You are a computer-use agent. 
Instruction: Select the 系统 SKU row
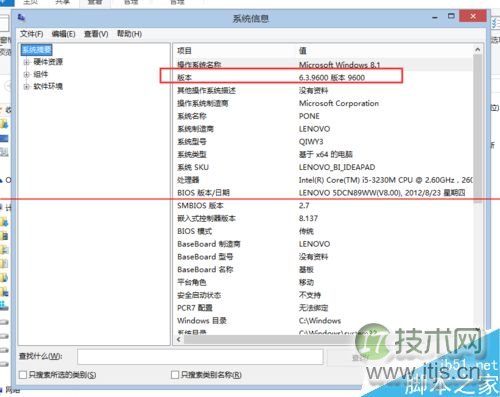tap(323, 167)
